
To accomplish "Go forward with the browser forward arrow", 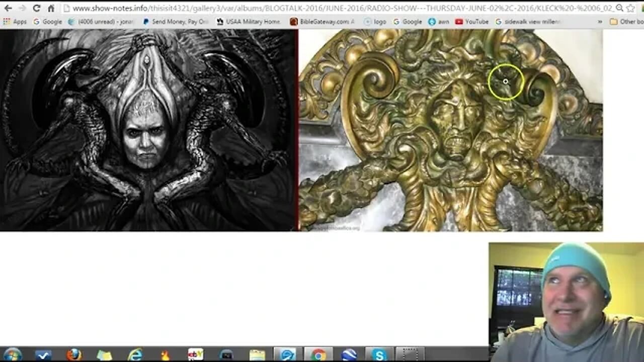I will 22,8.
